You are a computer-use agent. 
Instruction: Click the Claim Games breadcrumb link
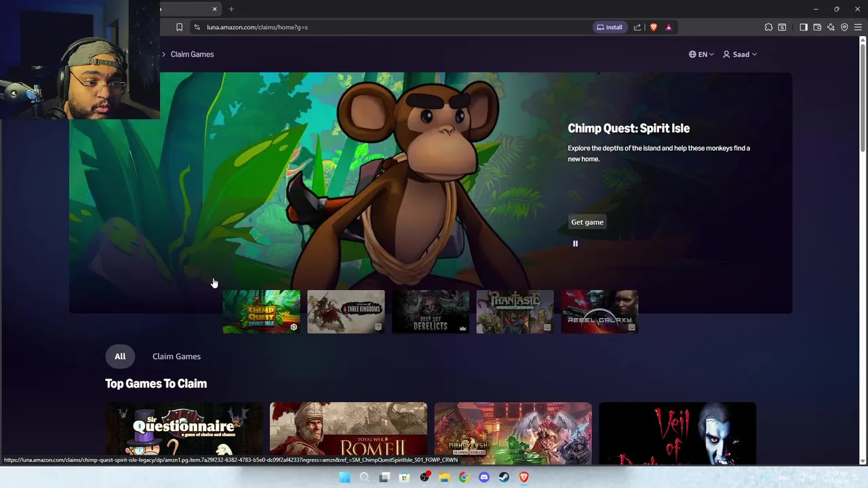pyautogui.click(x=192, y=54)
